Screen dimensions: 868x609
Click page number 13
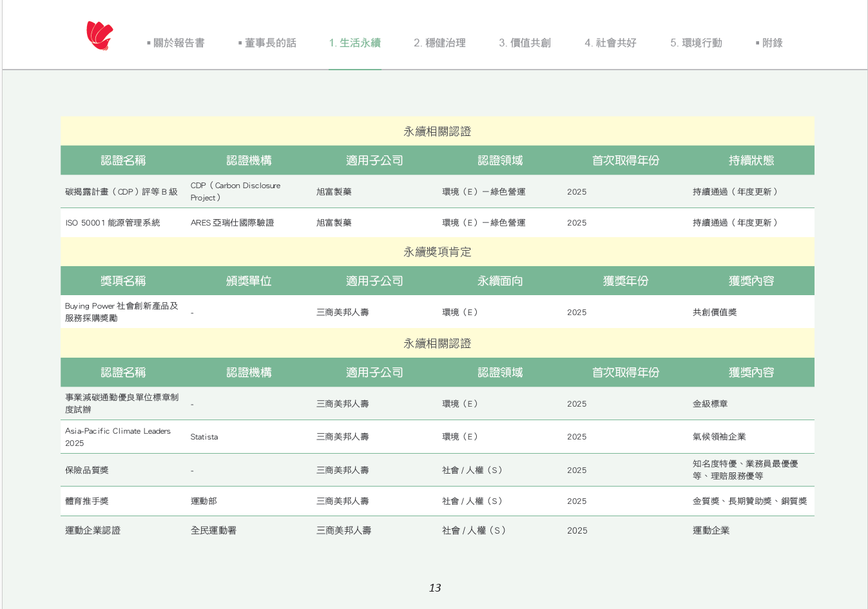pyautogui.click(x=435, y=588)
